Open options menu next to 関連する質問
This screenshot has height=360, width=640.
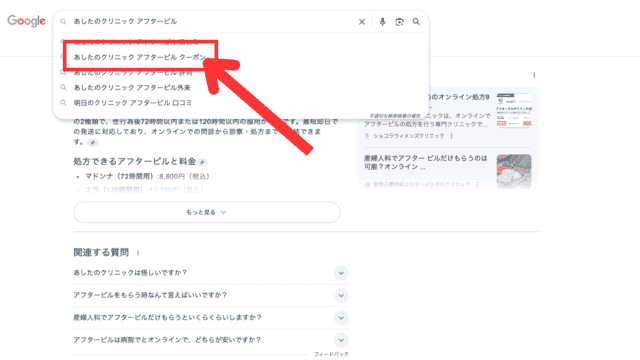(138, 253)
